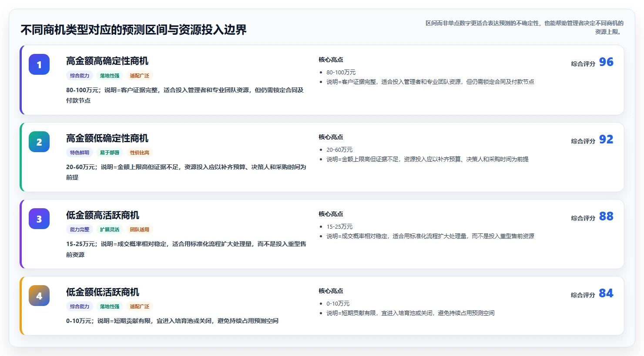Click the 特色鲜明 tag
Image resolution: width=644 pixels, height=356 pixels.
(80, 153)
